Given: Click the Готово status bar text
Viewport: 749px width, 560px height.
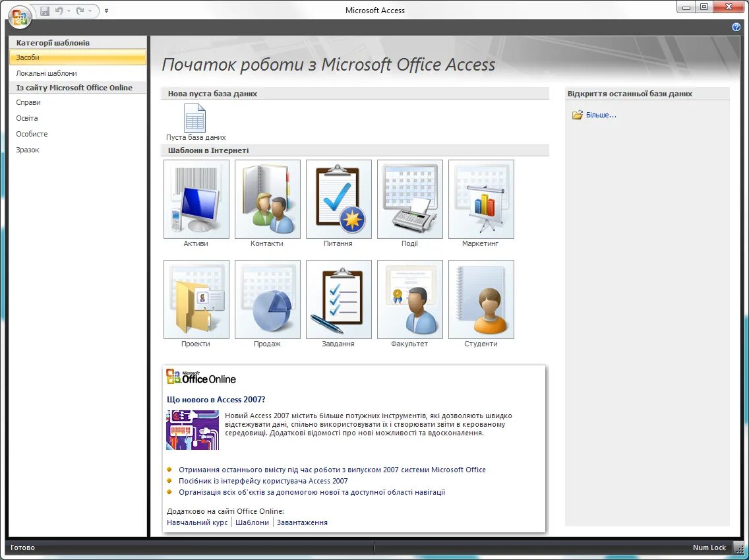Looking at the screenshot, I should (22, 547).
